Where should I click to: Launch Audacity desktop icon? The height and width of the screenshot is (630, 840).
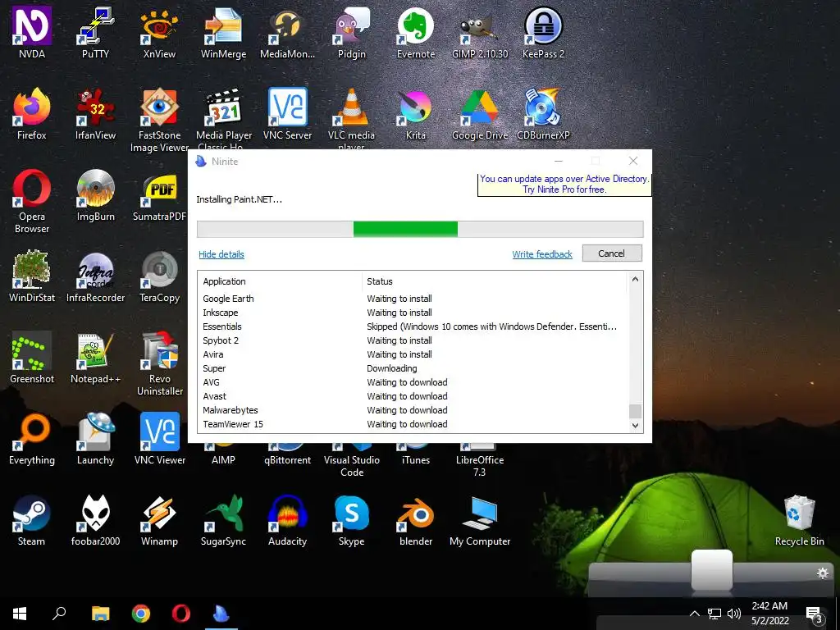[287, 519]
